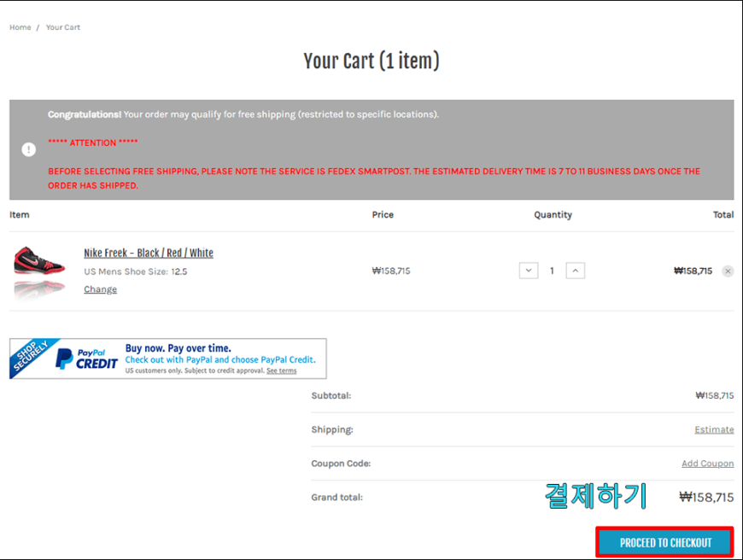Click 'Buy now. Pay over time.' banner text
Screen dimensions: 743x560
pyautogui.click(x=178, y=348)
